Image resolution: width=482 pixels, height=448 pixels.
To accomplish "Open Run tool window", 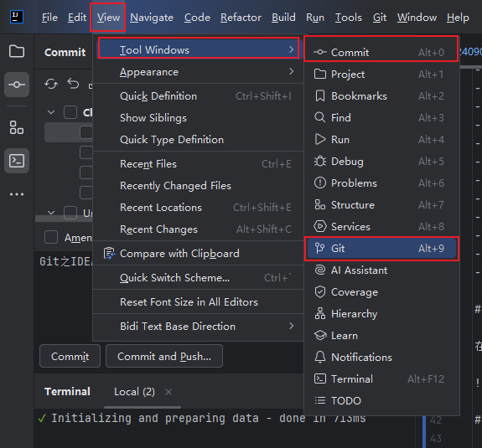I will click(381, 139).
